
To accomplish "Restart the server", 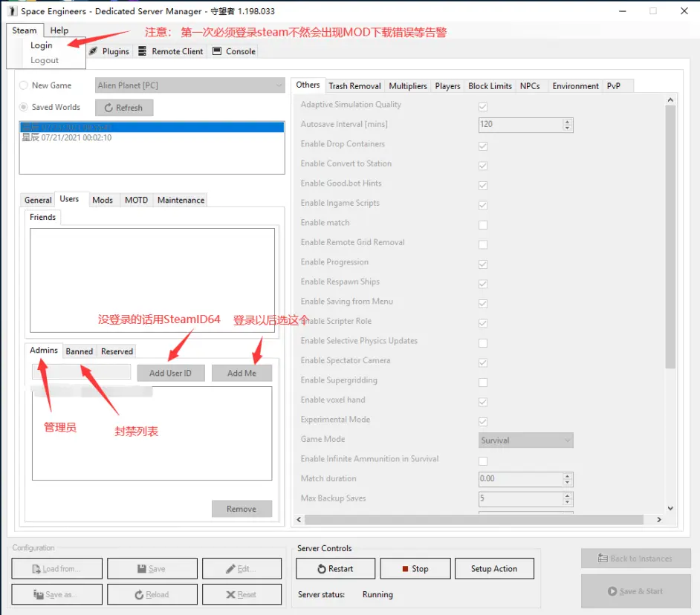I will point(335,569).
